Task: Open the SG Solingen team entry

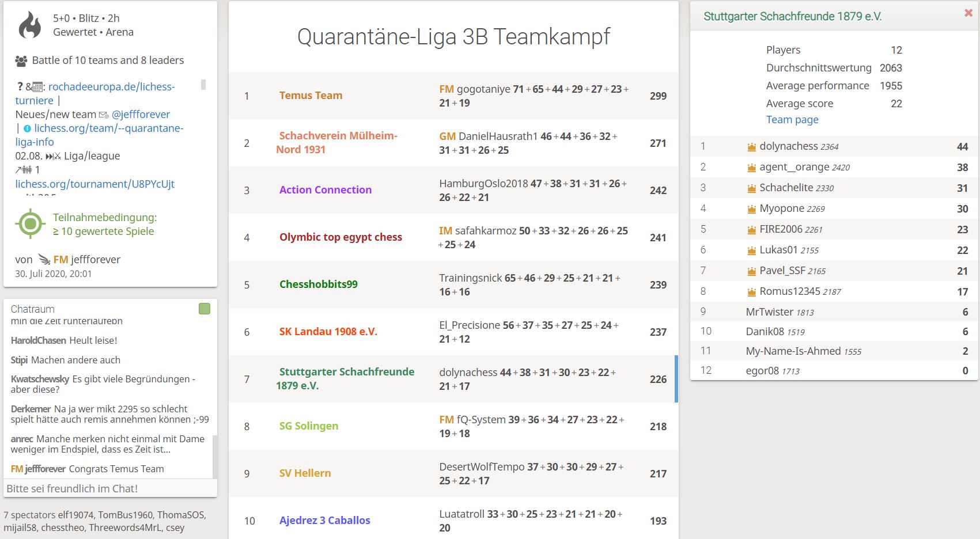Action: pyautogui.click(x=309, y=426)
